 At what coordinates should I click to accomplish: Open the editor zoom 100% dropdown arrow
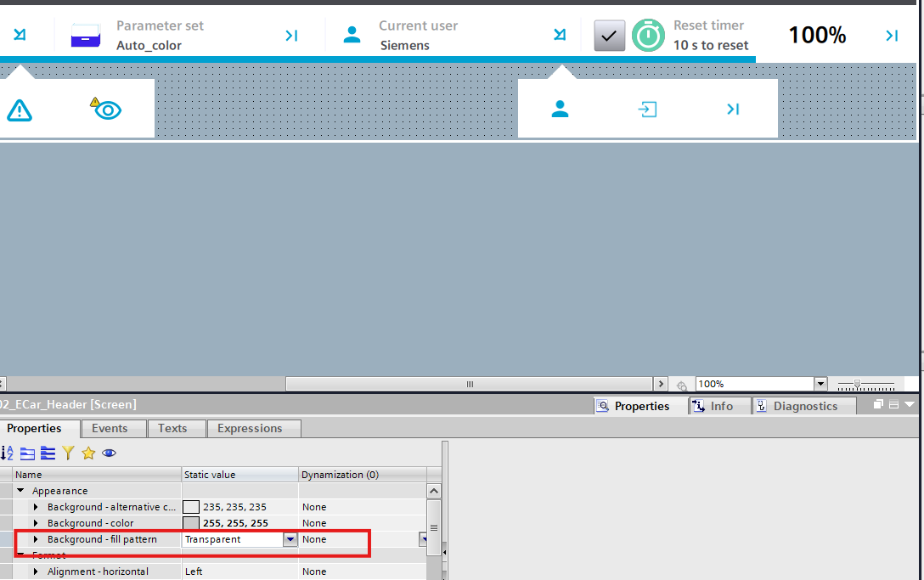coord(820,385)
